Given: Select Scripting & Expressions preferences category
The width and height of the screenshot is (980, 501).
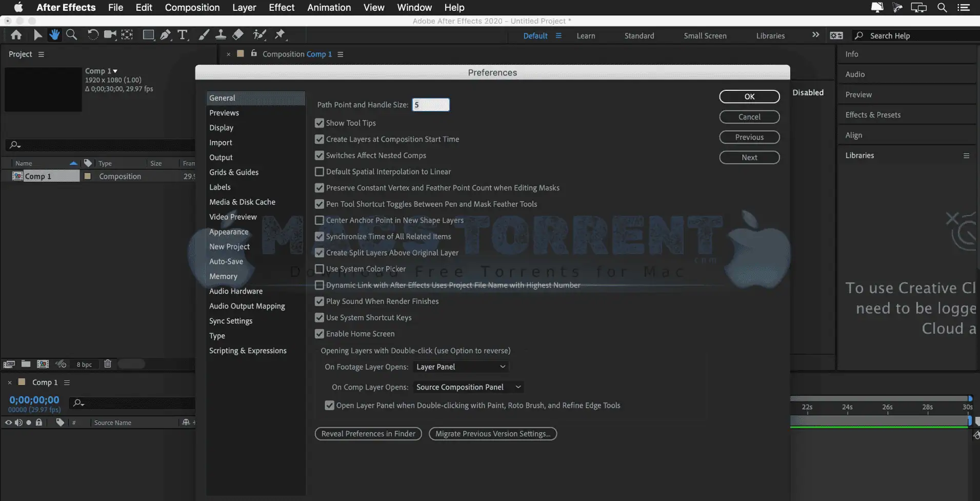Looking at the screenshot, I should [x=248, y=351].
